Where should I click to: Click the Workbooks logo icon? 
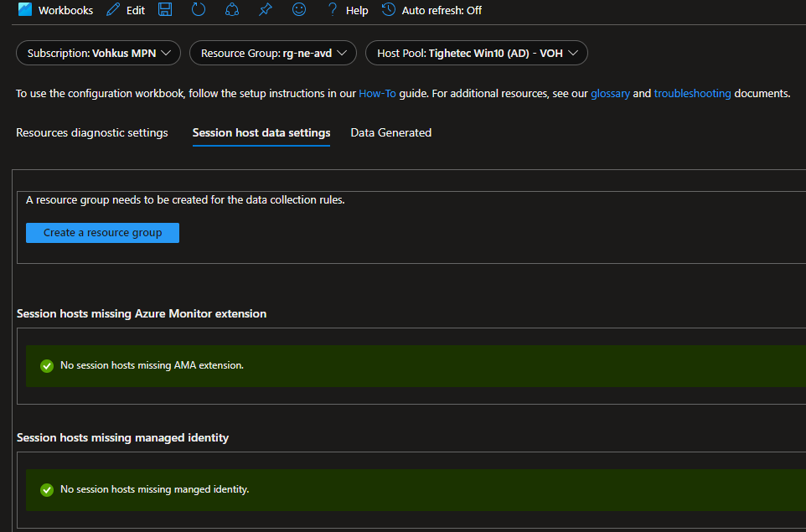(24, 10)
